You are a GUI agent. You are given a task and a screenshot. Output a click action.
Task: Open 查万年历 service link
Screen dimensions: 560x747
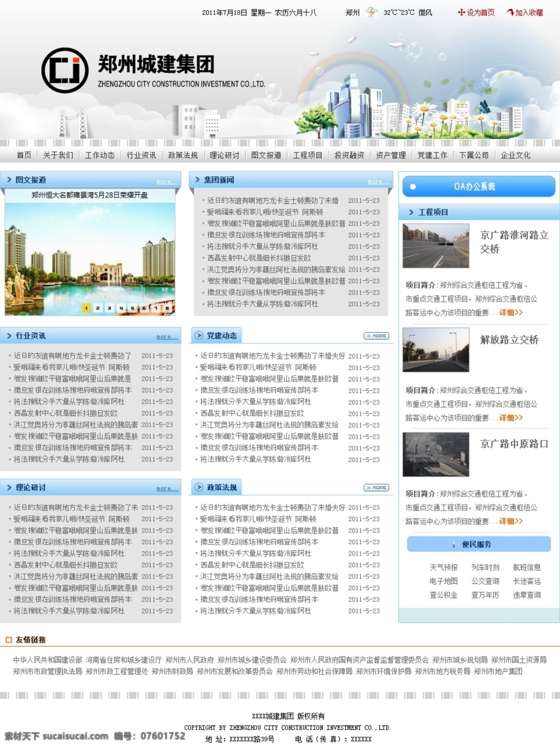click(x=485, y=595)
